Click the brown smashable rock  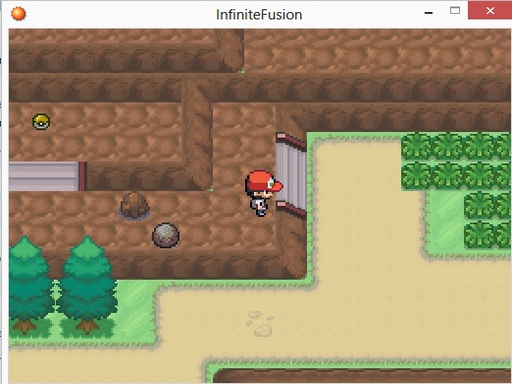coord(134,206)
